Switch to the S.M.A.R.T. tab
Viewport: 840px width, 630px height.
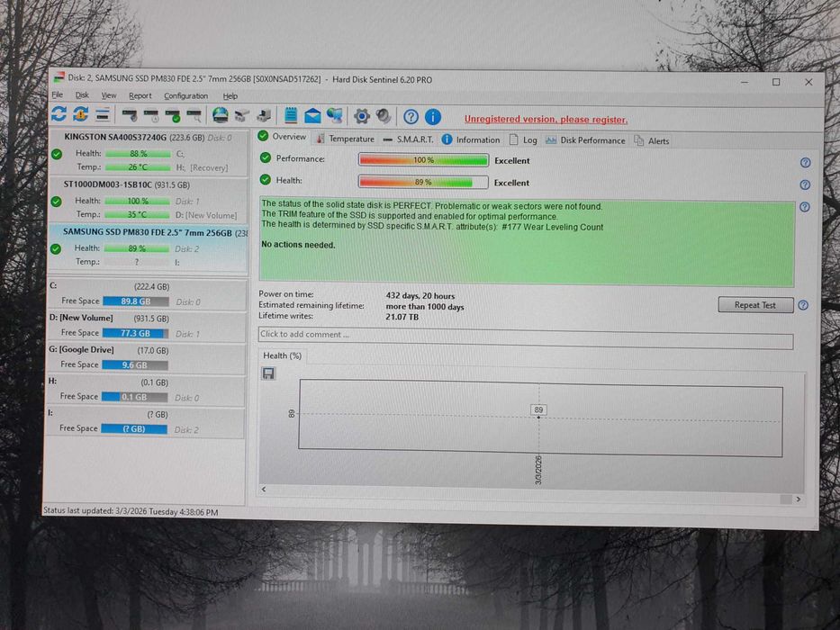[408, 139]
